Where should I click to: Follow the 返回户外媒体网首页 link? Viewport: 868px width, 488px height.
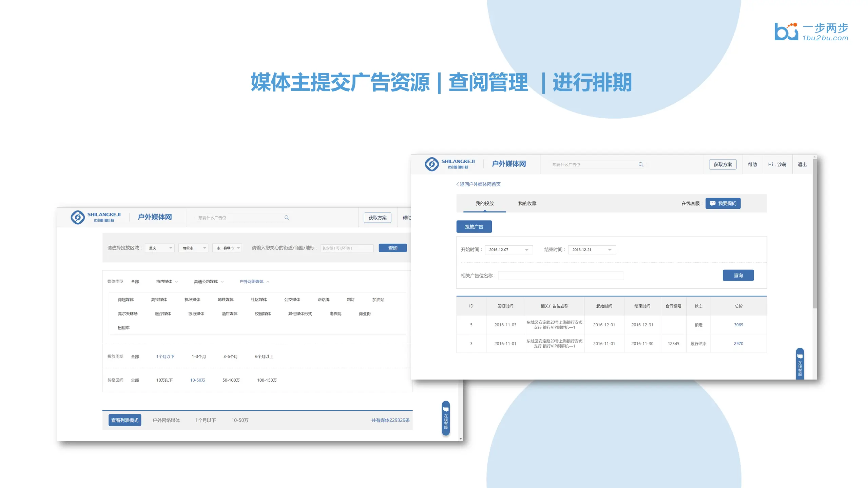click(x=478, y=184)
